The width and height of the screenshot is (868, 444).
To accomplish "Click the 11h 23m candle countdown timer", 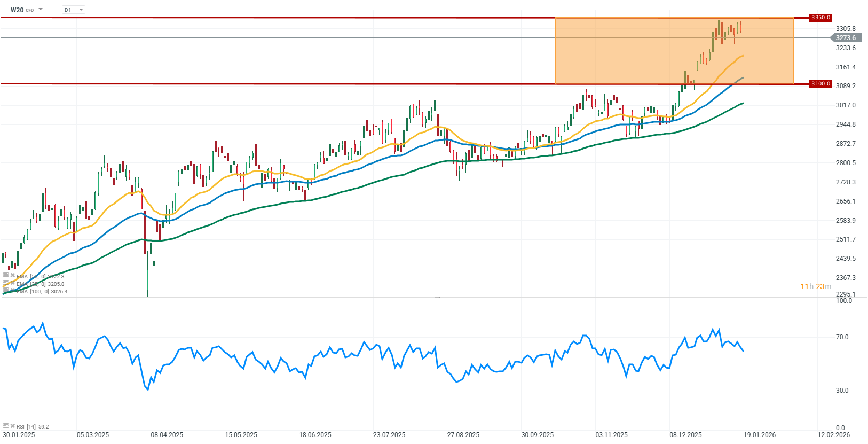I will [816, 286].
